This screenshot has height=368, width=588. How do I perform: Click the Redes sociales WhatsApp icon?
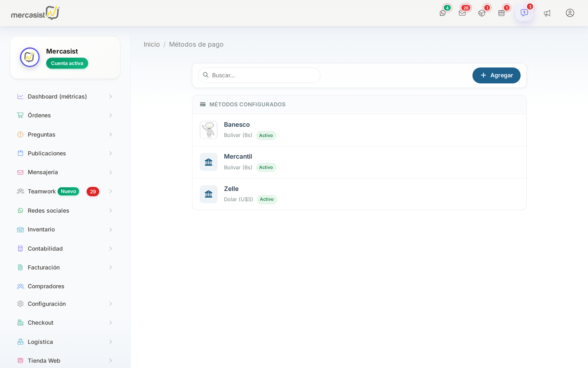click(20, 211)
